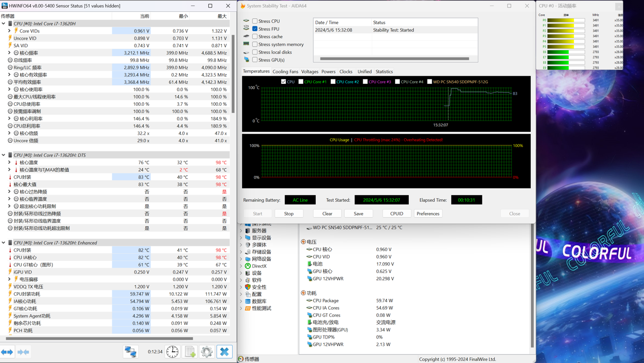Click the 性能测试 tree item
The width and height of the screenshot is (644, 363).
[261, 309]
